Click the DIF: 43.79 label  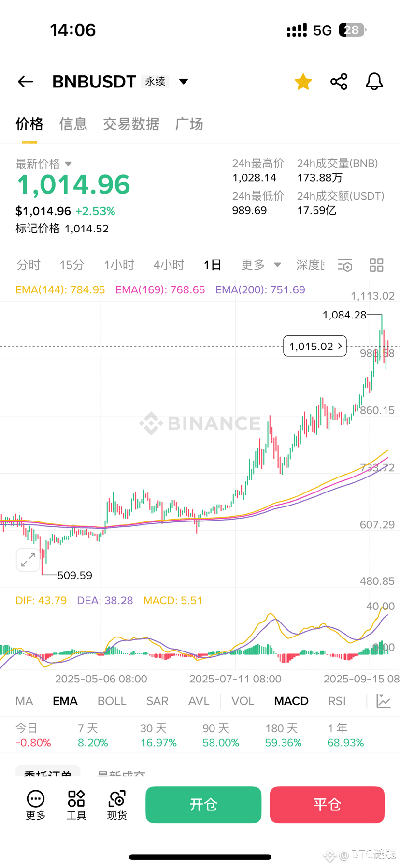41,601
